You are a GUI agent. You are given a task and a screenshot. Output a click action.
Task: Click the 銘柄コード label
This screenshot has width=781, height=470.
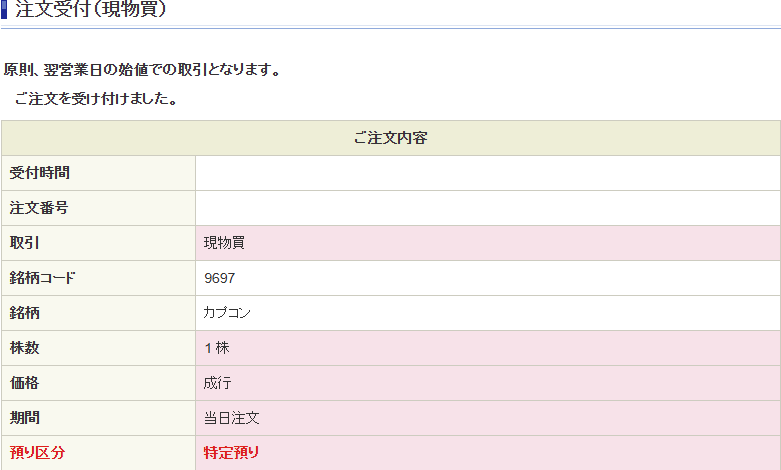[42, 278]
